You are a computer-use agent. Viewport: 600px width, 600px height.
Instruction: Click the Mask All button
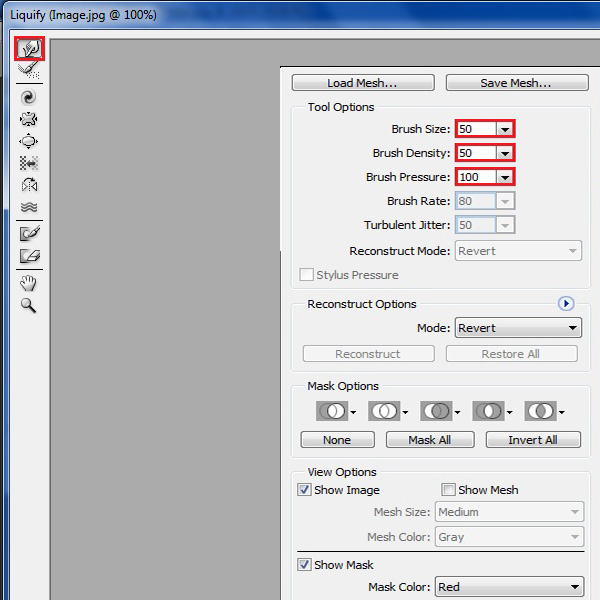[x=430, y=440]
